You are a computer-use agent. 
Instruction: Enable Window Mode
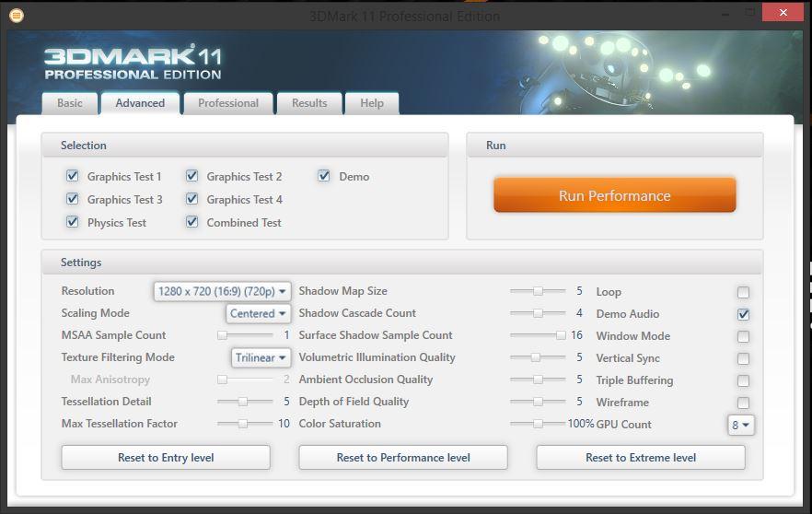click(743, 336)
